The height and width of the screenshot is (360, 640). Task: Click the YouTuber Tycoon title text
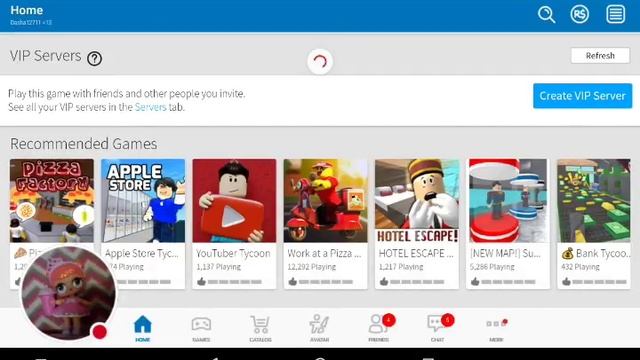click(x=233, y=253)
